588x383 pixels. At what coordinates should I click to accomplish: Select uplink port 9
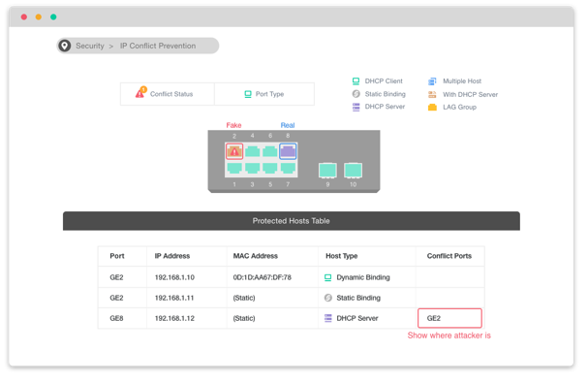point(327,171)
